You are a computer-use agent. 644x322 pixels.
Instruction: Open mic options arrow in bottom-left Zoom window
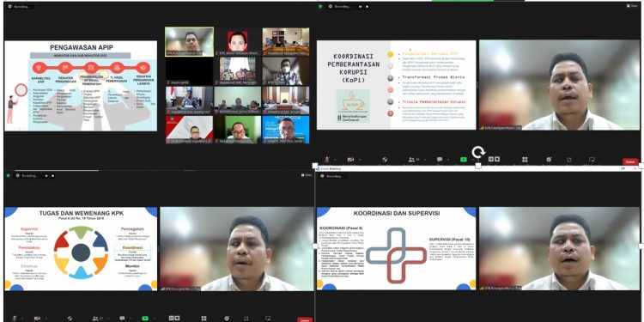pos(22,319)
